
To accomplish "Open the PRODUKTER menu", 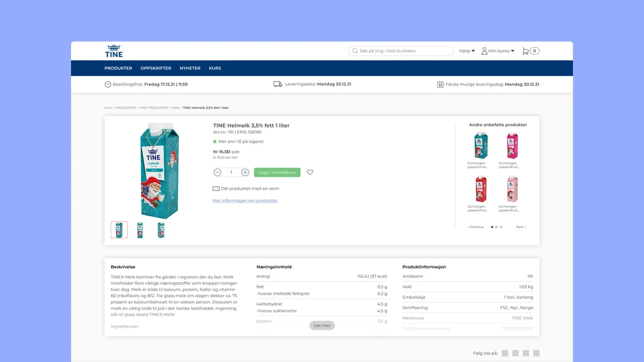I will pos(118,68).
